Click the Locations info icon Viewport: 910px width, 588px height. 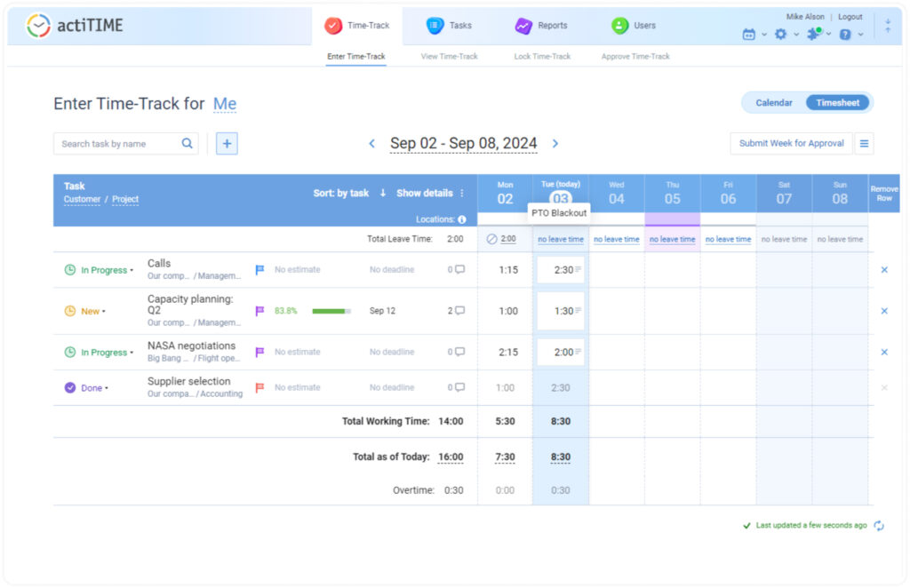click(x=462, y=219)
